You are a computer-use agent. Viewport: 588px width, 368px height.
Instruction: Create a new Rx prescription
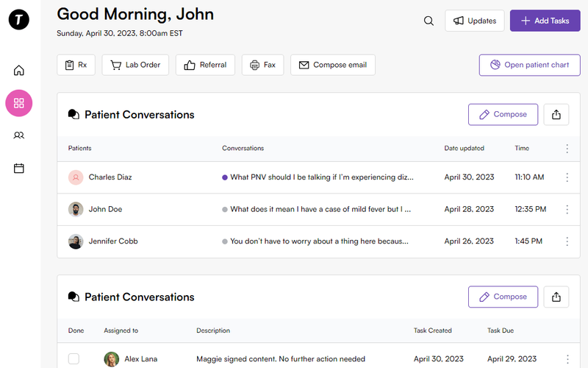tap(76, 65)
